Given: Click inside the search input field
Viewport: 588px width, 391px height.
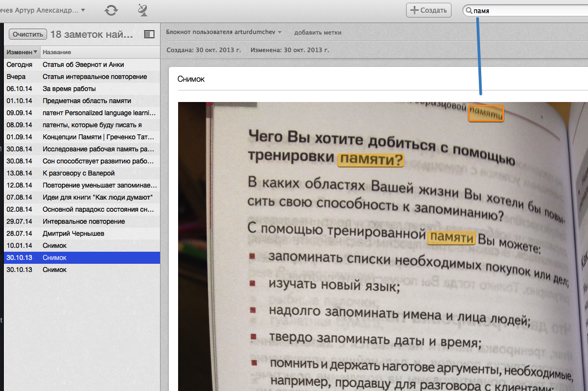Looking at the screenshot, I should (521, 9).
